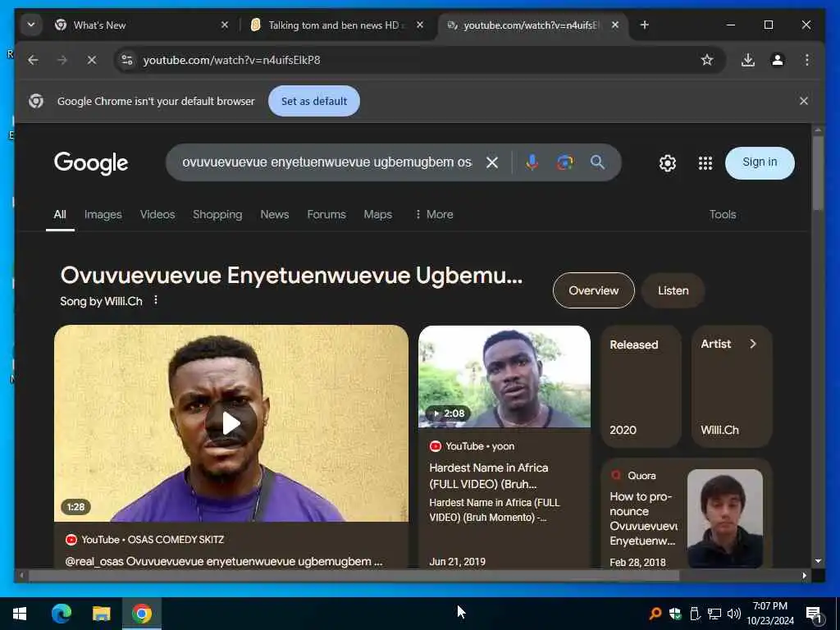This screenshot has width=840, height=630.
Task: Close the What's New tab
Action: click(225, 25)
